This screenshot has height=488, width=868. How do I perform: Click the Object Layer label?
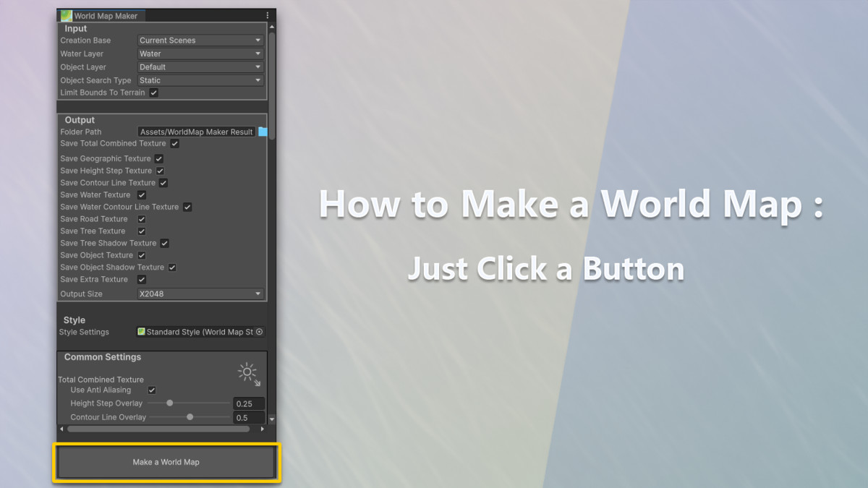[x=83, y=67]
